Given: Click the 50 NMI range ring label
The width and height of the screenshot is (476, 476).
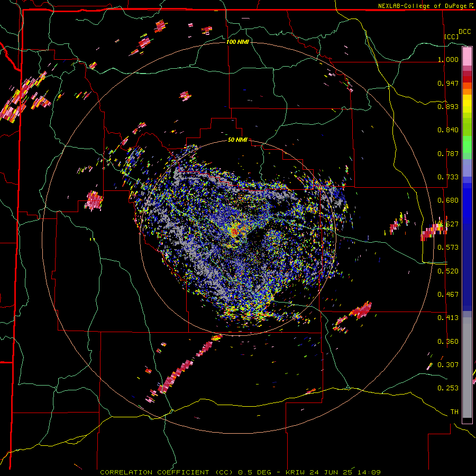Looking at the screenshot, I should 237,140.
